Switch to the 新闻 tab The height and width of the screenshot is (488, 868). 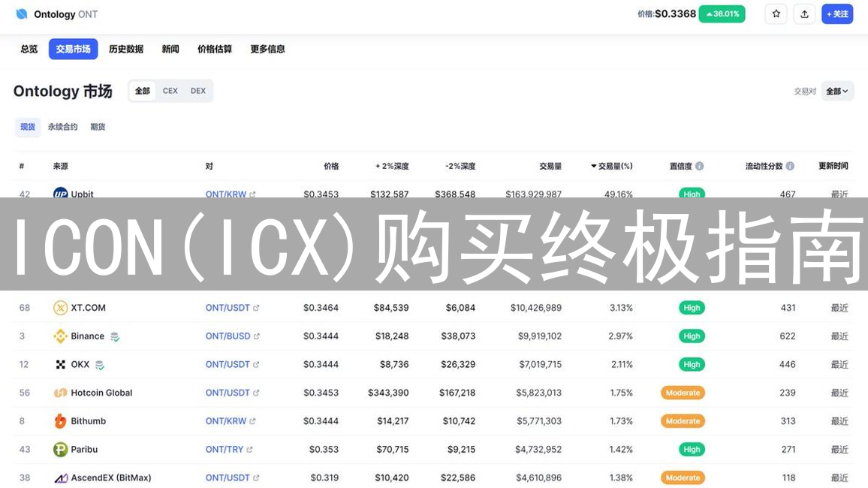click(x=170, y=49)
